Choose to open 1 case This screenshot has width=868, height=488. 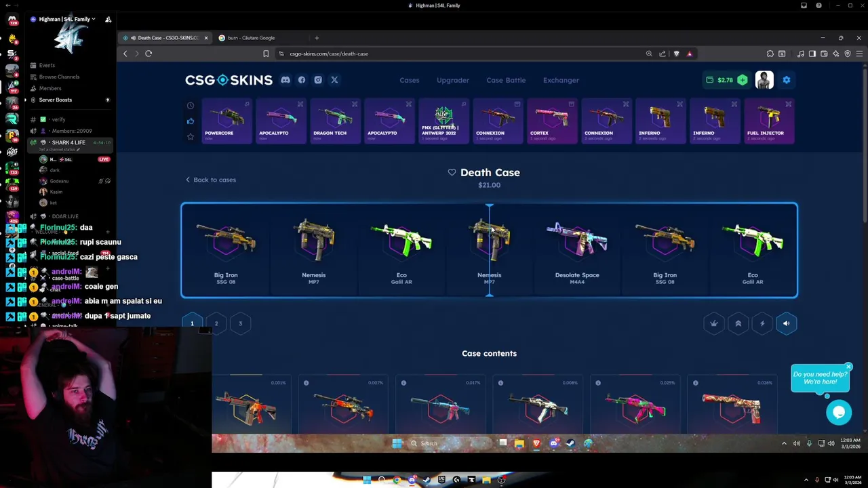pos(192,323)
